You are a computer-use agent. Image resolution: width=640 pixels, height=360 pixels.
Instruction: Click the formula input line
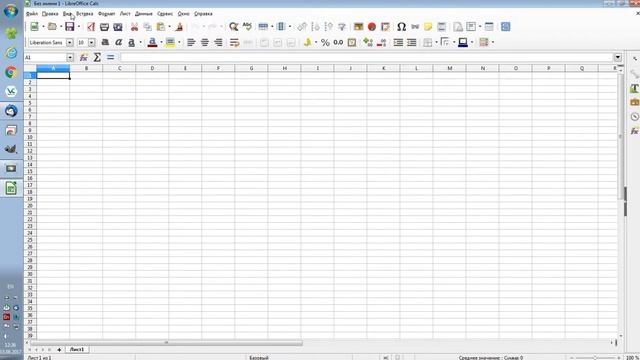(366, 58)
